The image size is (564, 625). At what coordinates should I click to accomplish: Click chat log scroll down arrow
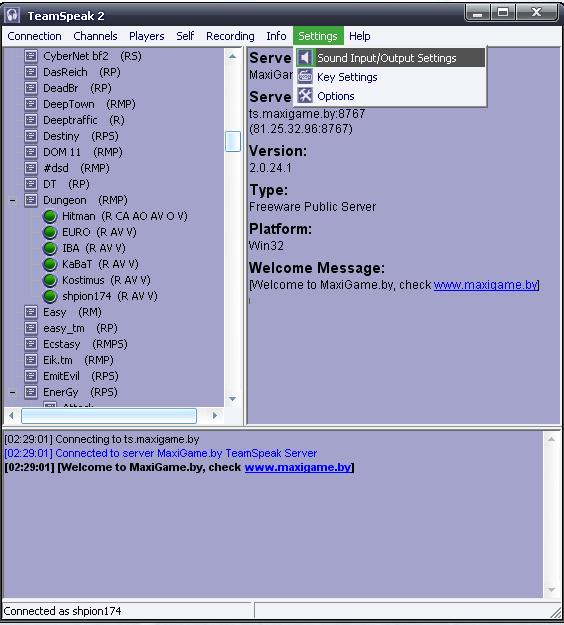552,590
